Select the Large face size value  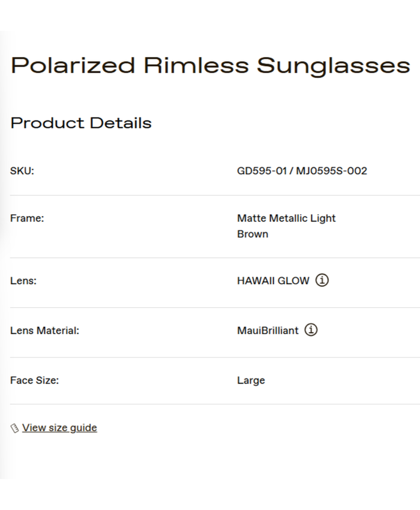[251, 380]
